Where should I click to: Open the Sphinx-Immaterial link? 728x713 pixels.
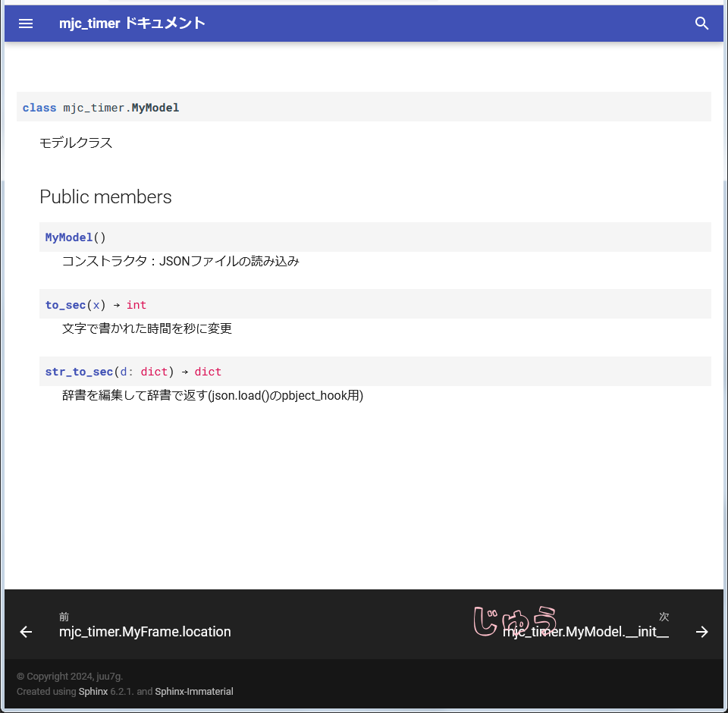[194, 691]
